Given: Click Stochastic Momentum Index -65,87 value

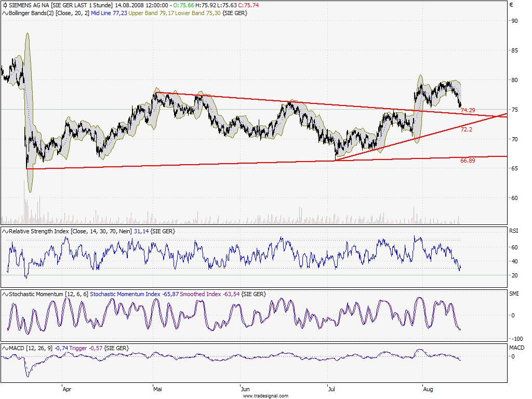Looking at the screenshot, I should coord(135,294).
